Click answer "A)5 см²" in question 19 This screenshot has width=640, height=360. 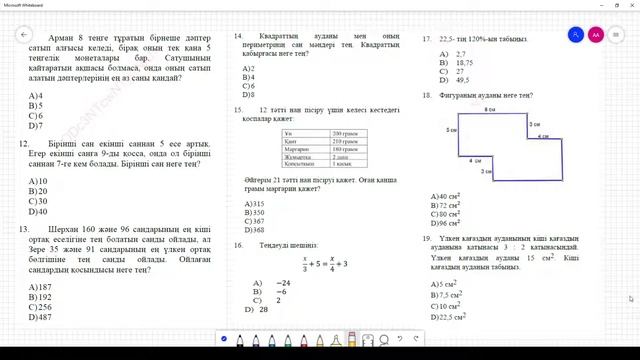tap(443, 284)
